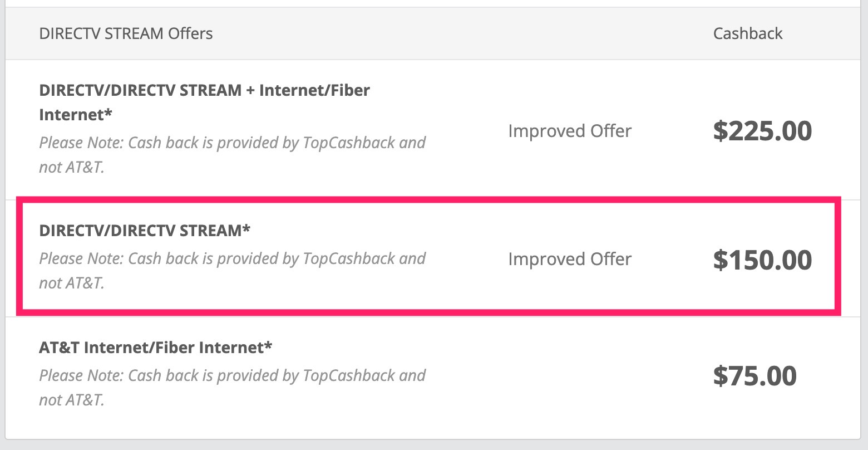Viewport: 868px width, 450px height.
Task: Select the highlighted row's disclaimer note
Action: point(232,270)
